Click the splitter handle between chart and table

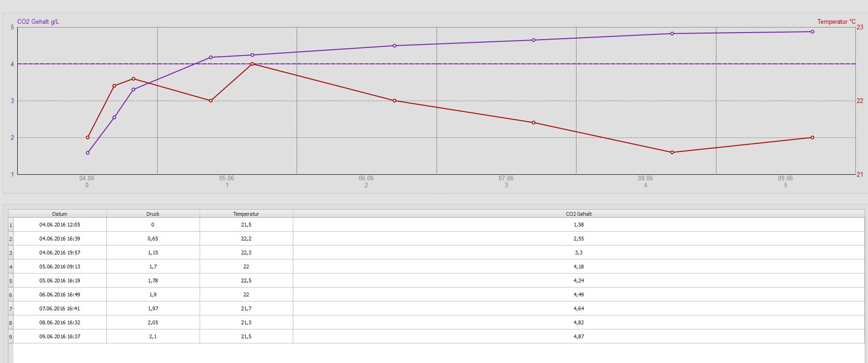pos(437,194)
